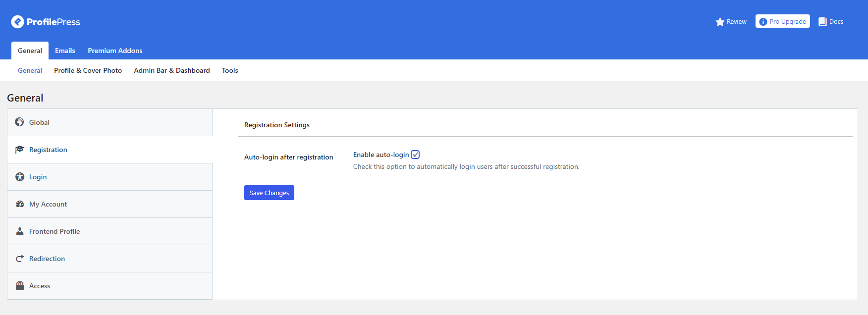The height and width of the screenshot is (315, 868).
Task: Click the Access store icon
Action: point(19,286)
